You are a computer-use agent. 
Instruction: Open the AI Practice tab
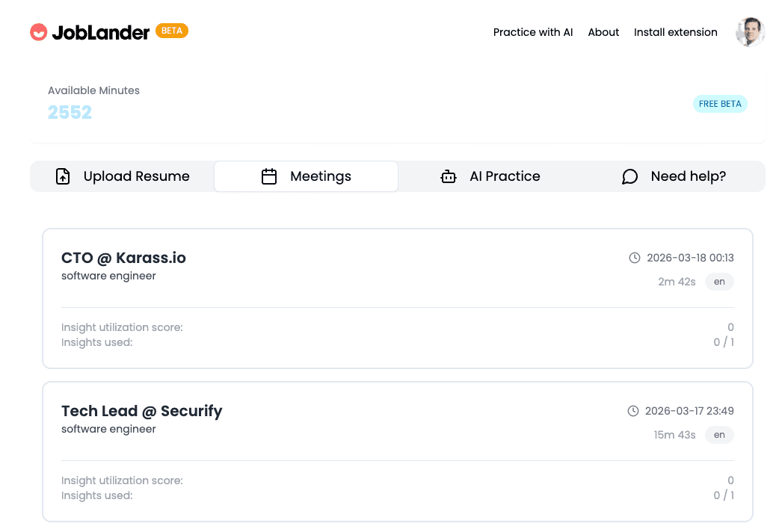click(x=490, y=176)
